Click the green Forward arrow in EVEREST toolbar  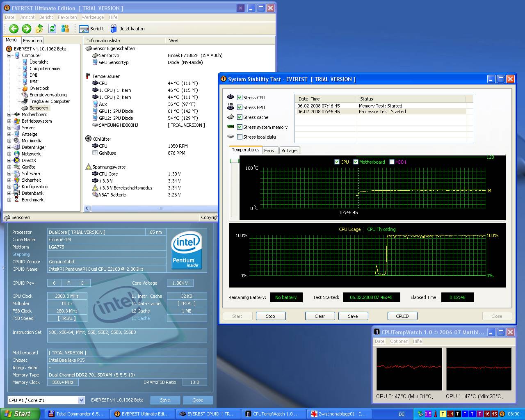tap(27, 29)
